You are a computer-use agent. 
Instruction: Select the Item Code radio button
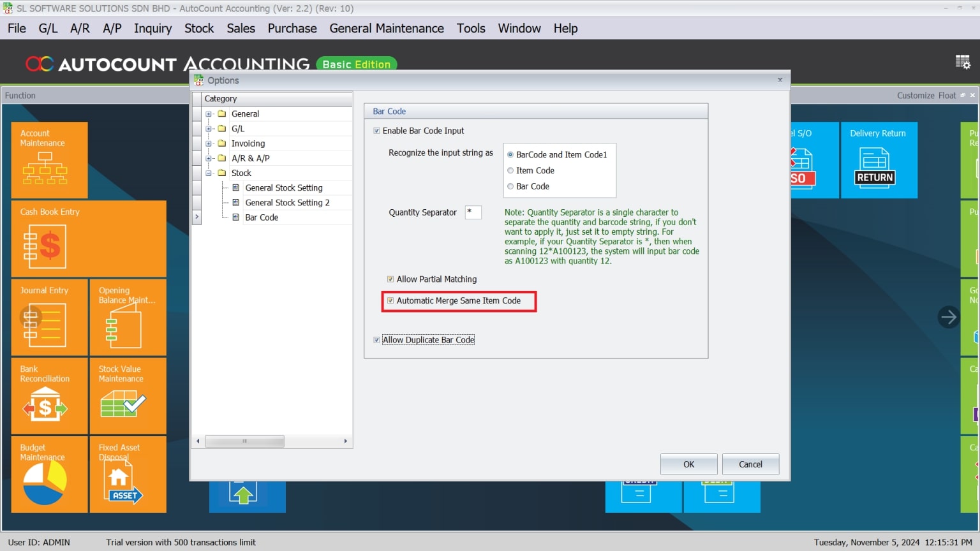(x=510, y=170)
